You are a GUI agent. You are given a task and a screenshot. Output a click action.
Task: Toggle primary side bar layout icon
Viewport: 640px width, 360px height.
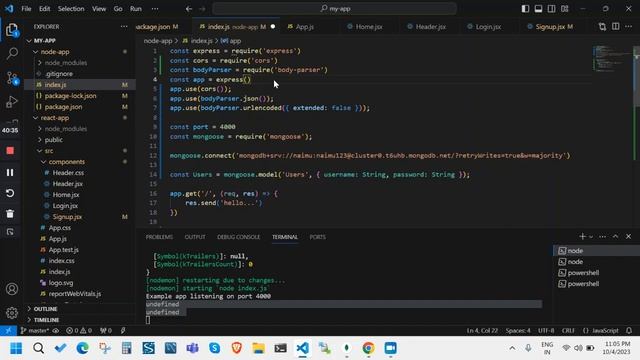[525, 9]
